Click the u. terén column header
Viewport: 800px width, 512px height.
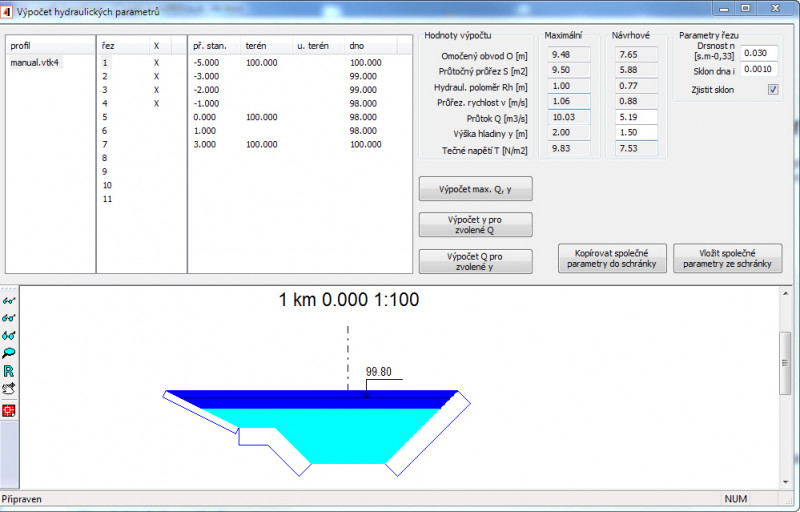(x=318, y=45)
